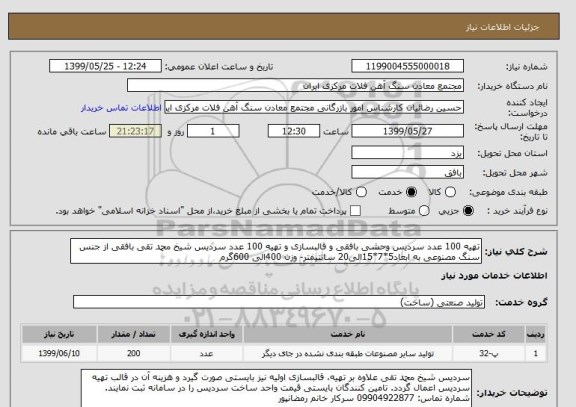Viewport: 576px width, 407px height.
Task: Click the remaining time field 21:23:17
Action: pos(135,131)
